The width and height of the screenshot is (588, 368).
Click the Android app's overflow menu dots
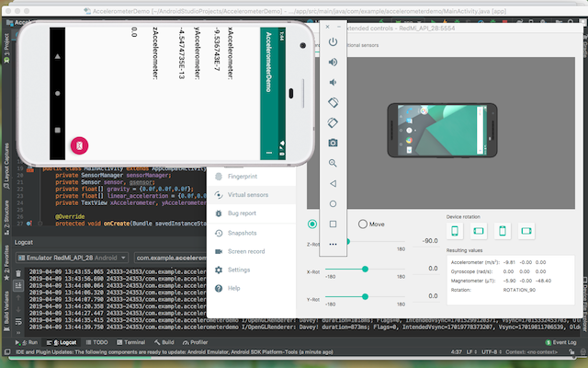269,153
